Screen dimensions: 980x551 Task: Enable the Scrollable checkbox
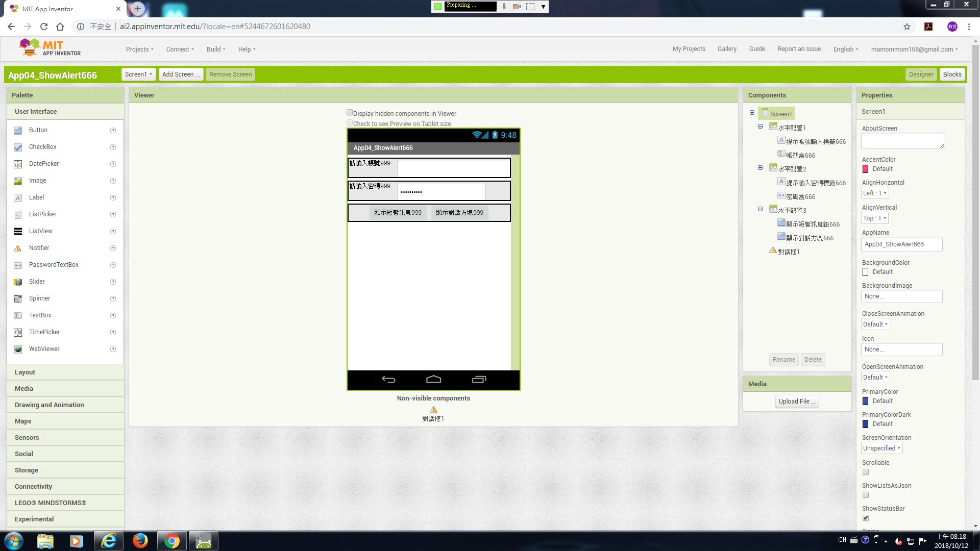point(866,472)
